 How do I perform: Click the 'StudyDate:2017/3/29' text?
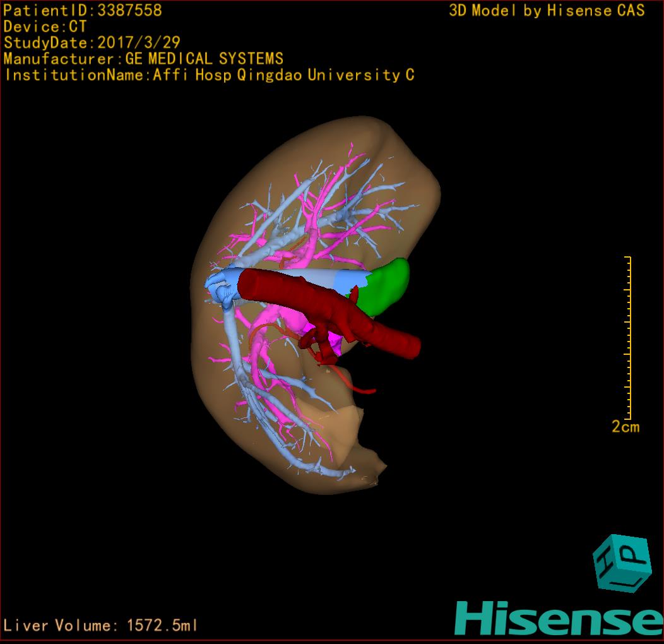[x=92, y=42]
